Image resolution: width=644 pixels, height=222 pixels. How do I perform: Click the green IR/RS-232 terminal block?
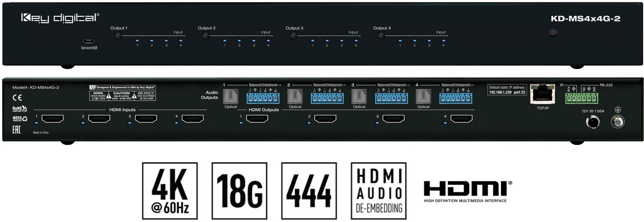(581, 98)
